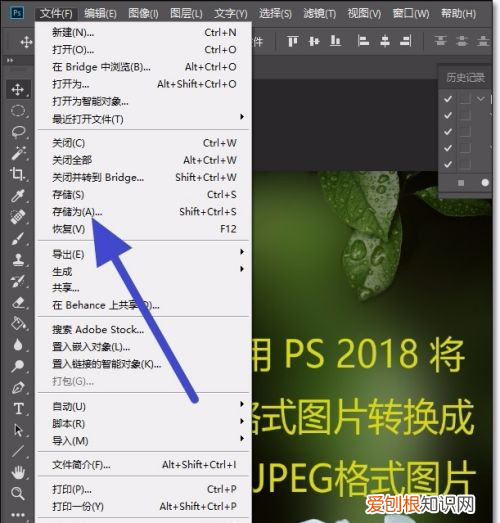Select the History Brush tool

18,281
